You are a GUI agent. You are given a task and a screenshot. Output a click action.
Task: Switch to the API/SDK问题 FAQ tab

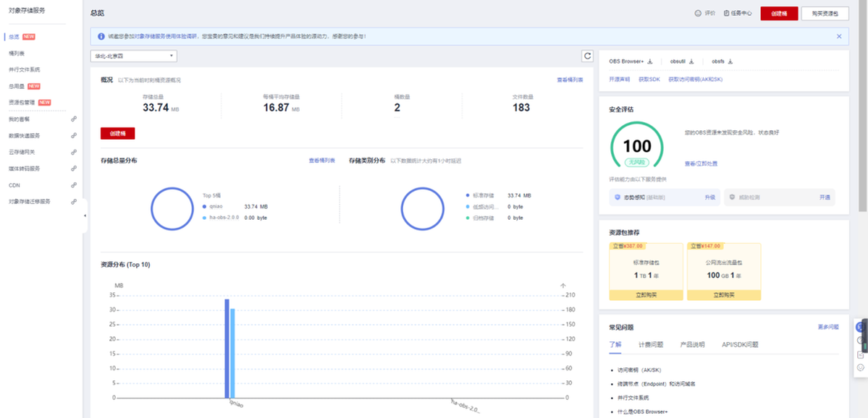pos(740,344)
